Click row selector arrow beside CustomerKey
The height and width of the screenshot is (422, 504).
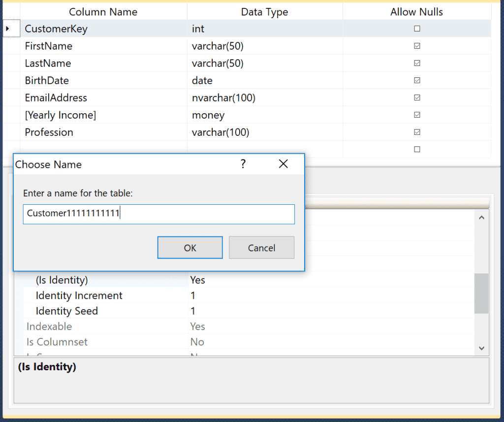pos(8,29)
